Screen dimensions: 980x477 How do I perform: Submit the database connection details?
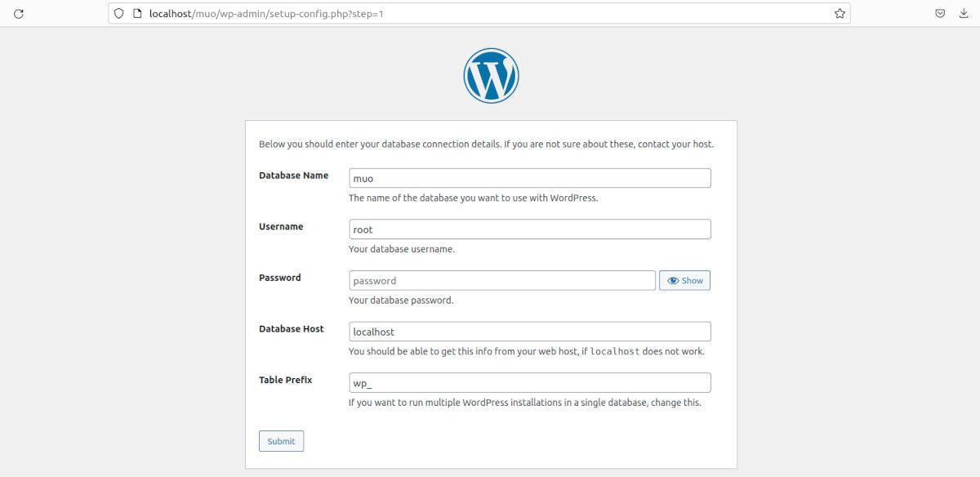click(281, 441)
